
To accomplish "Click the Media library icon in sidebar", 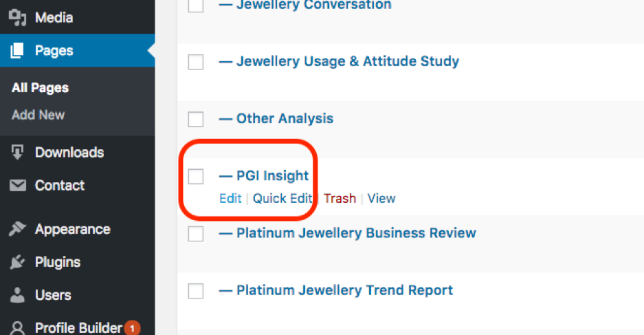I will click(x=17, y=17).
